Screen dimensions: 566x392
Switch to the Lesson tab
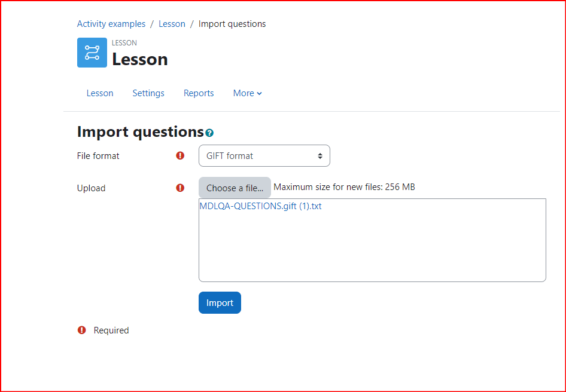(100, 93)
